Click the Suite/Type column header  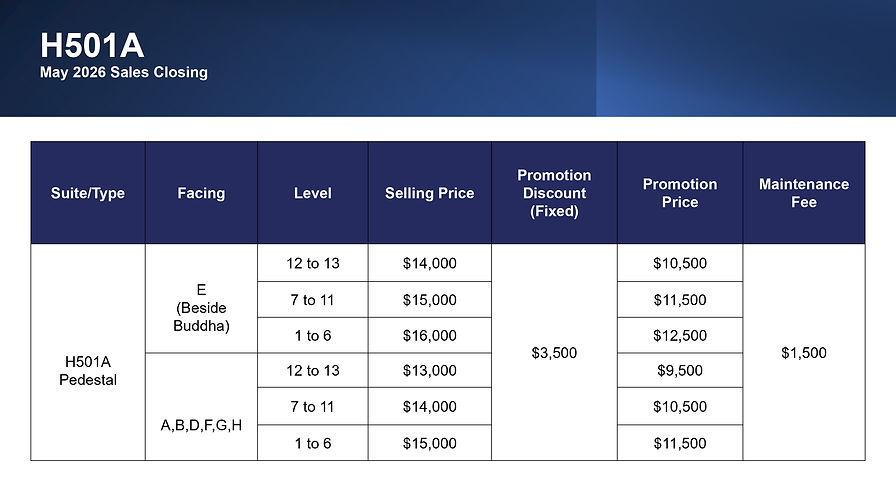click(88, 193)
